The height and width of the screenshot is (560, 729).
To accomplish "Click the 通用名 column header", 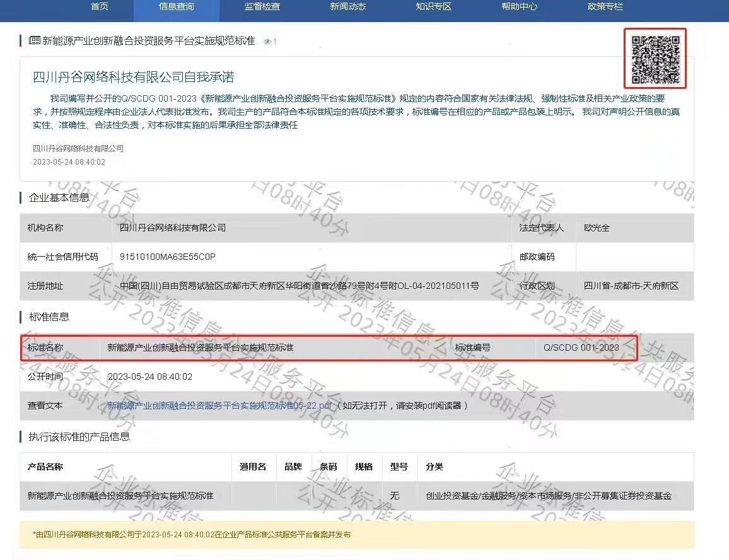I will (x=253, y=467).
